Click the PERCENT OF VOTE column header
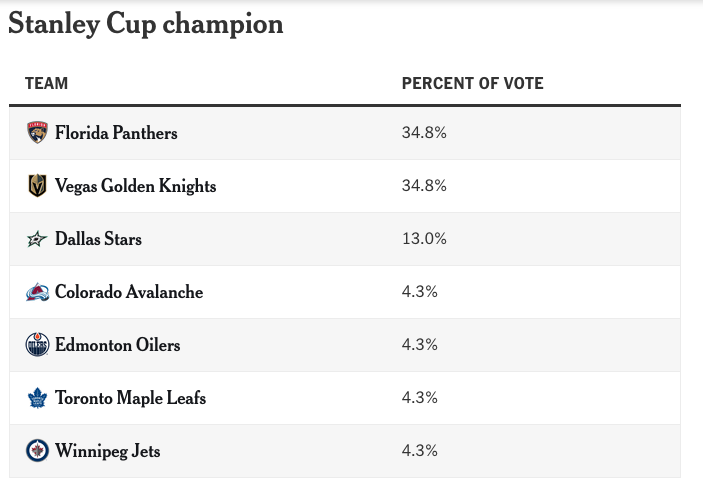The width and height of the screenshot is (703, 497). point(472,84)
